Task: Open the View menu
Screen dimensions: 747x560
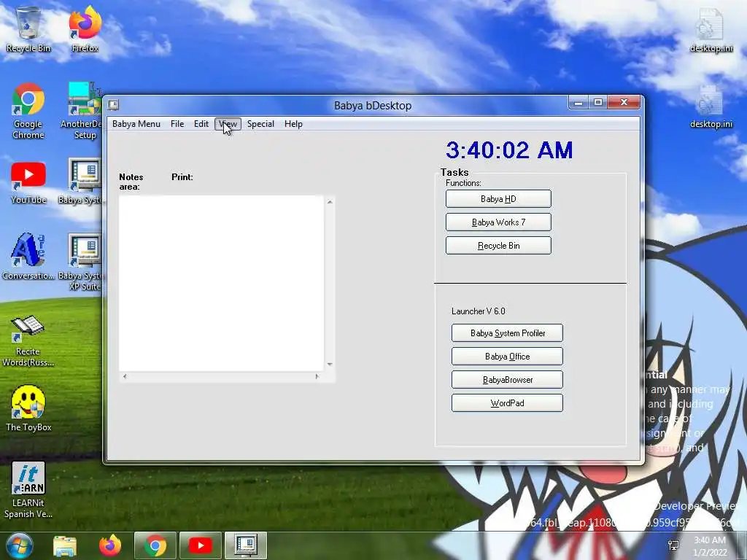Action: coord(228,124)
